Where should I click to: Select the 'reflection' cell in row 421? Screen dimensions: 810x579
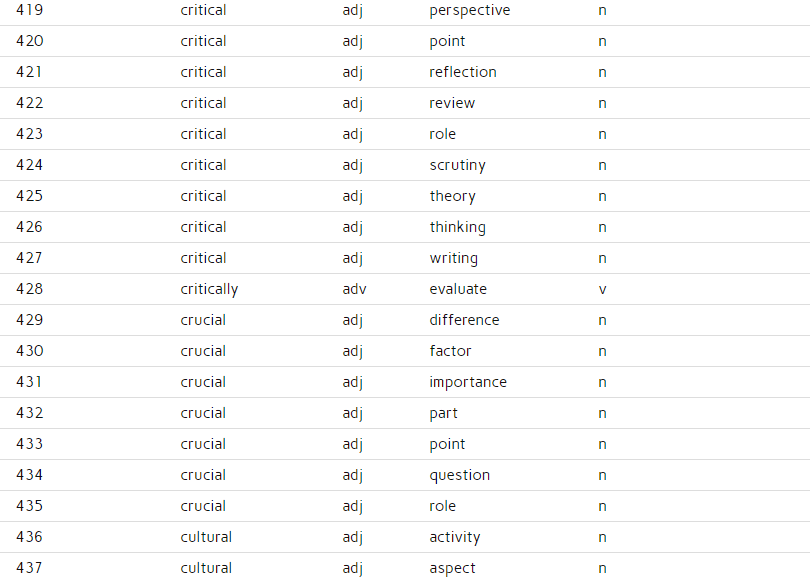click(x=463, y=72)
